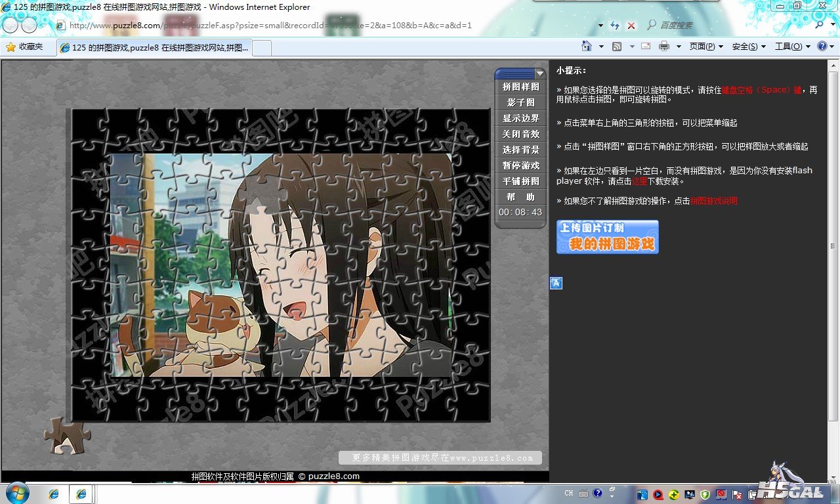Image resolution: width=840 pixels, height=504 pixels.
Task: Click the on-screen keyboard tray icon
Action: 583,493
